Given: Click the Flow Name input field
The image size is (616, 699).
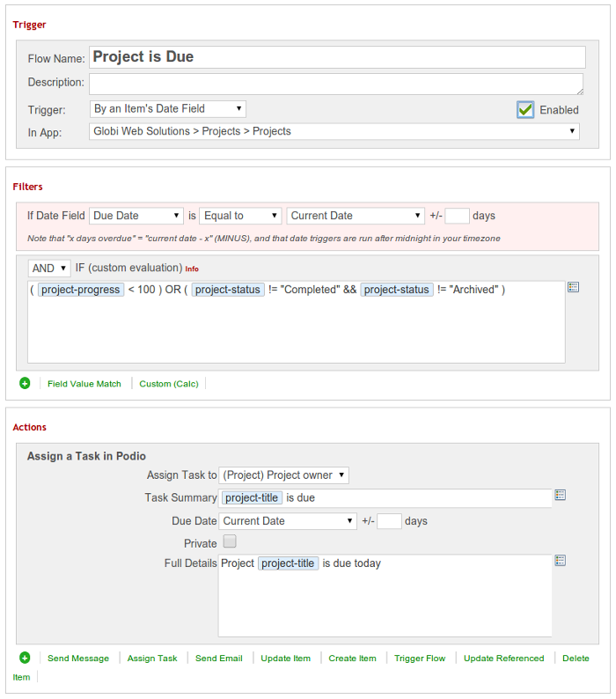Looking at the screenshot, I should tap(337, 57).
